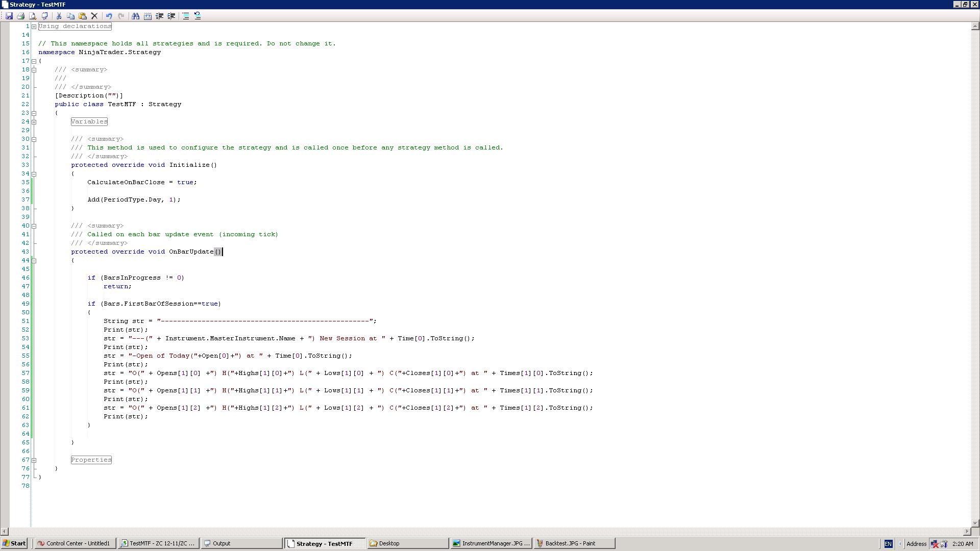Click the Print toolbar icon
The height and width of the screenshot is (551, 980).
coord(21,16)
